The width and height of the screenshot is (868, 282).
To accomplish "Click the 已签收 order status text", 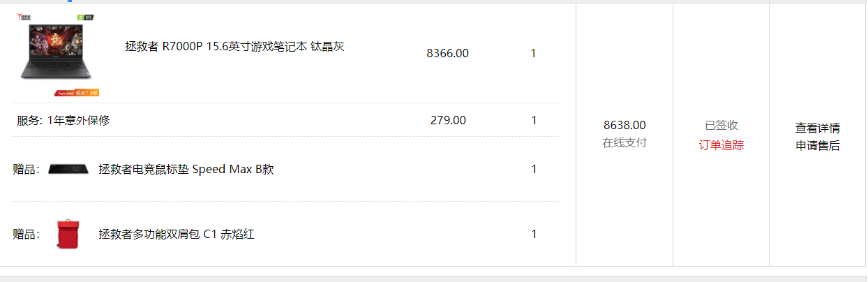I will 721,126.
